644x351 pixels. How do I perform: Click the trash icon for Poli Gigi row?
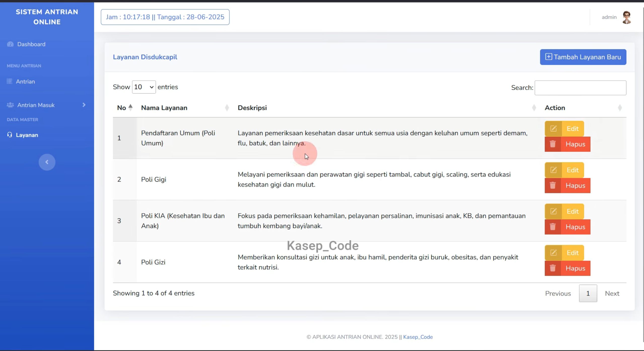click(553, 185)
